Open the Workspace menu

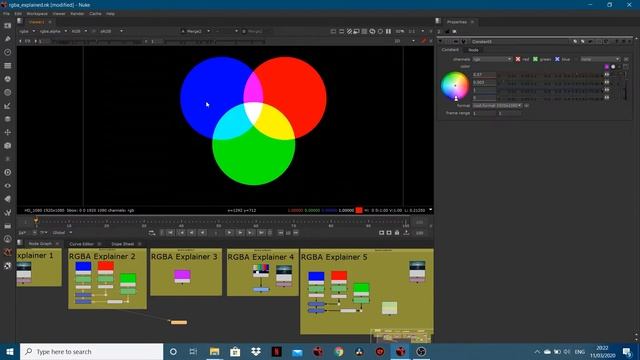point(37,13)
